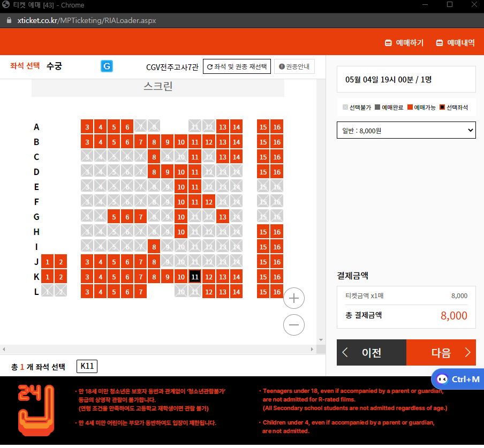
Task: Select seat I15
Action: (263, 247)
